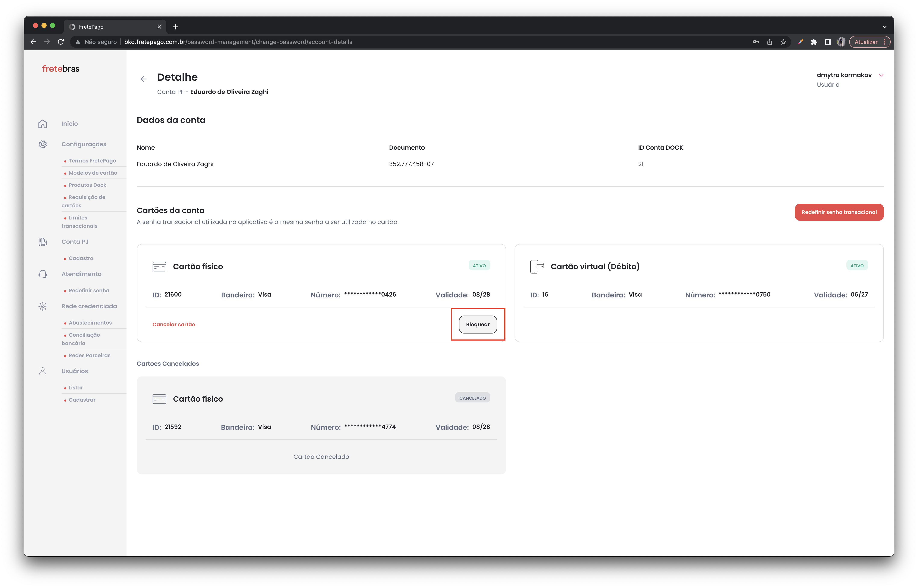Screen dimensions: 918x588
Task: Open the browser profile avatar
Action: [841, 42]
